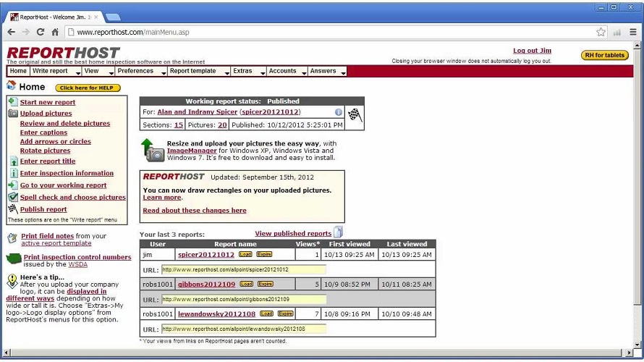Open the Alan and Indrany Spicer link
This screenshot has width=644, height=362.
click(197, 111)
